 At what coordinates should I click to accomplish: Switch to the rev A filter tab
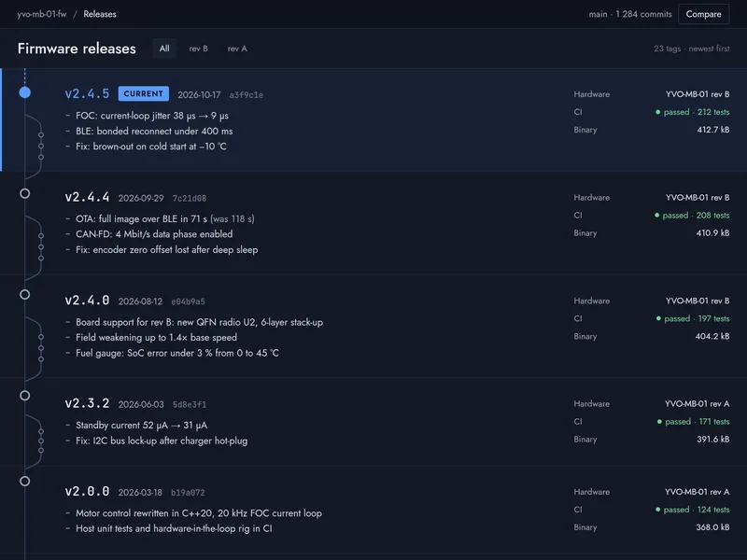coord(237,49)
